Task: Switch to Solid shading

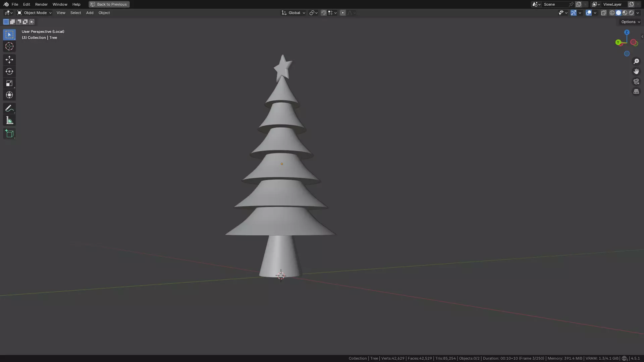Action: click(x=619, y=13)
